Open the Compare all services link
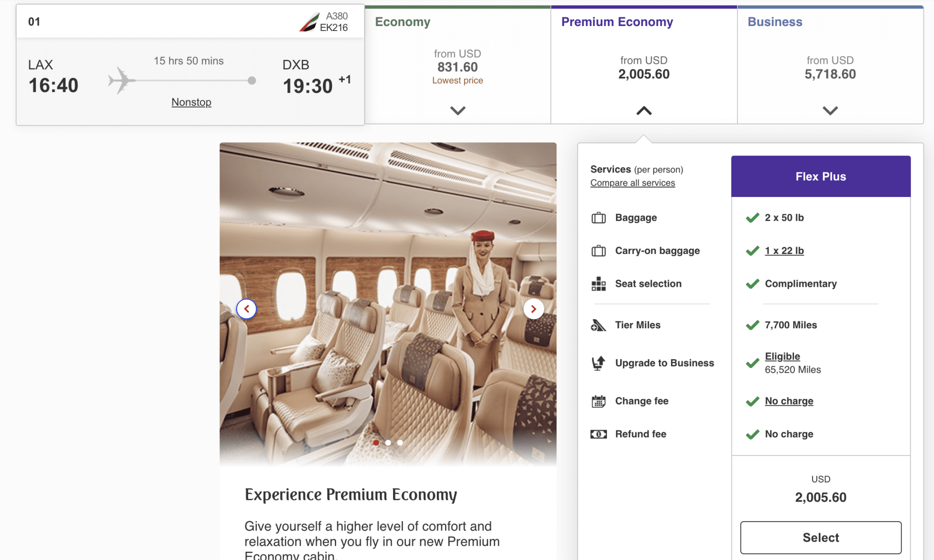Screen dimensions: 934x560 click(x=633, y=182)
